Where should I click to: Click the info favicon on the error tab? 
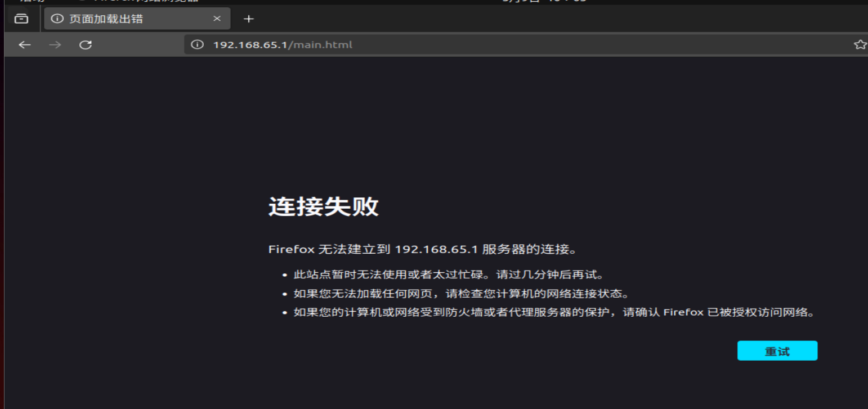[x=57, y=19]
